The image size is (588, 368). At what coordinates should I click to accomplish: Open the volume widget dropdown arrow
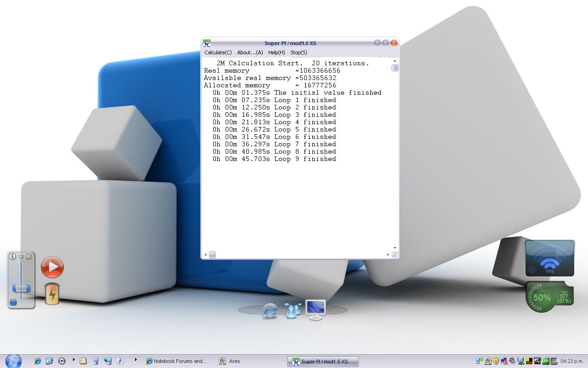click(21, 256)
